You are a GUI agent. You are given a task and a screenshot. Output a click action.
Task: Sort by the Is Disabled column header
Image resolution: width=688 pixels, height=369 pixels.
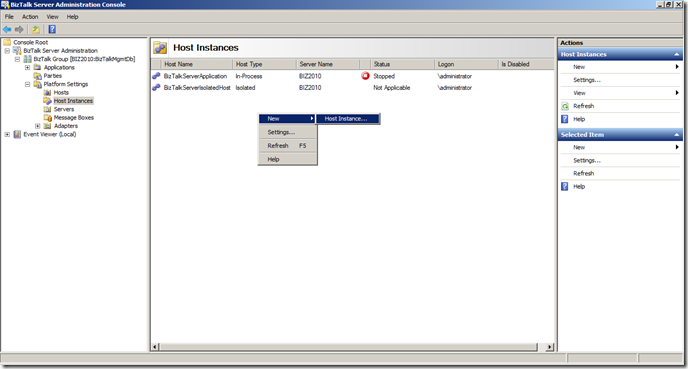(x=526, y=64)
